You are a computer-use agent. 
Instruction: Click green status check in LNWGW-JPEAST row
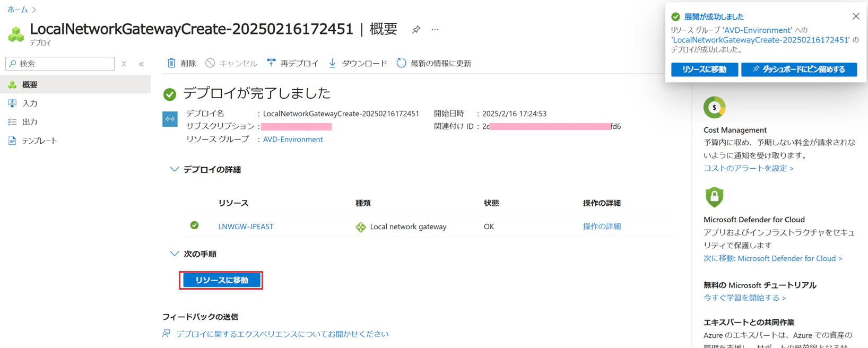click(x=195, y=225)
